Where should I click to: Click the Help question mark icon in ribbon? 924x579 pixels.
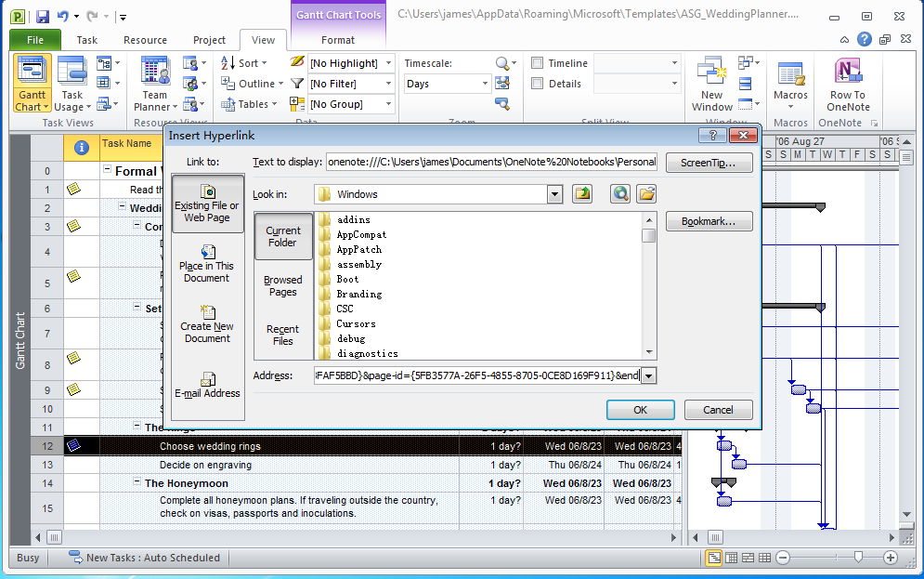(x=864, y=40)
